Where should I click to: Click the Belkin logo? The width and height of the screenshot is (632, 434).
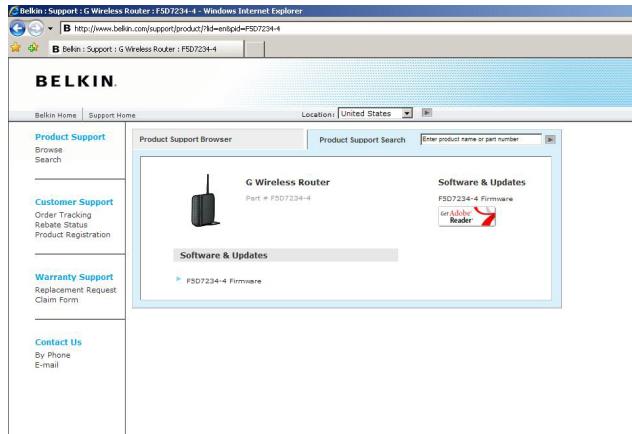76,81
